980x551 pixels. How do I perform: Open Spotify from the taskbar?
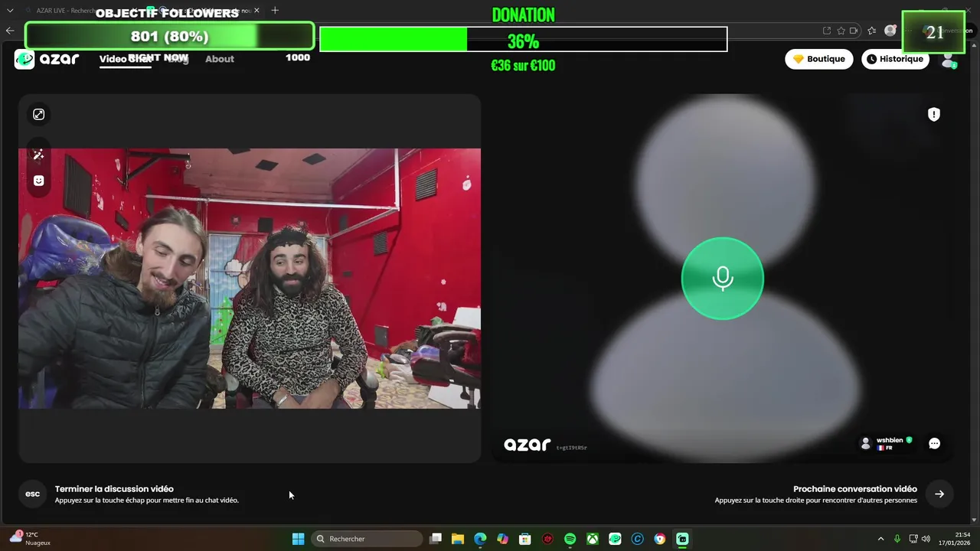tap(570, 539)
